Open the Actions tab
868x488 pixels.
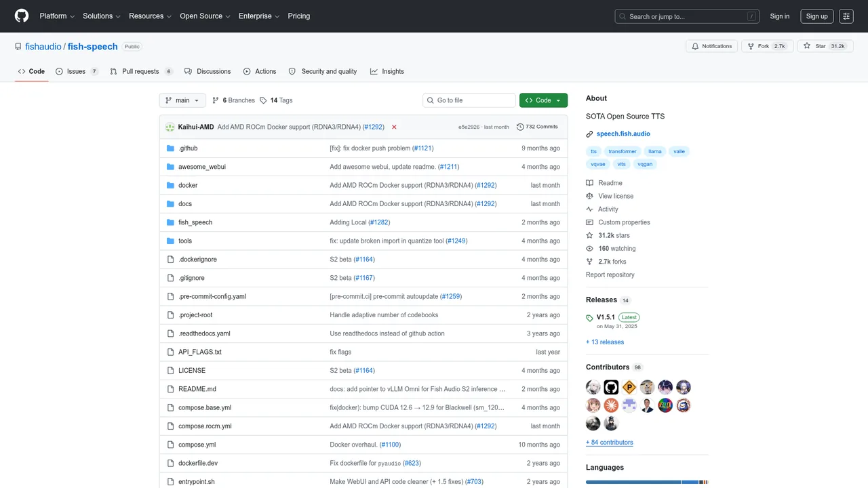pos(260,71)
